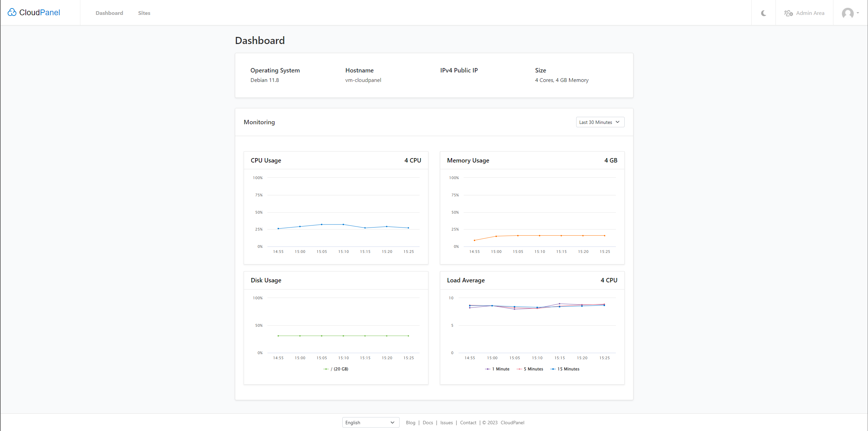Open the user avatar profile menu
This screenshot has width=868, height=431.
coord(847,13)
